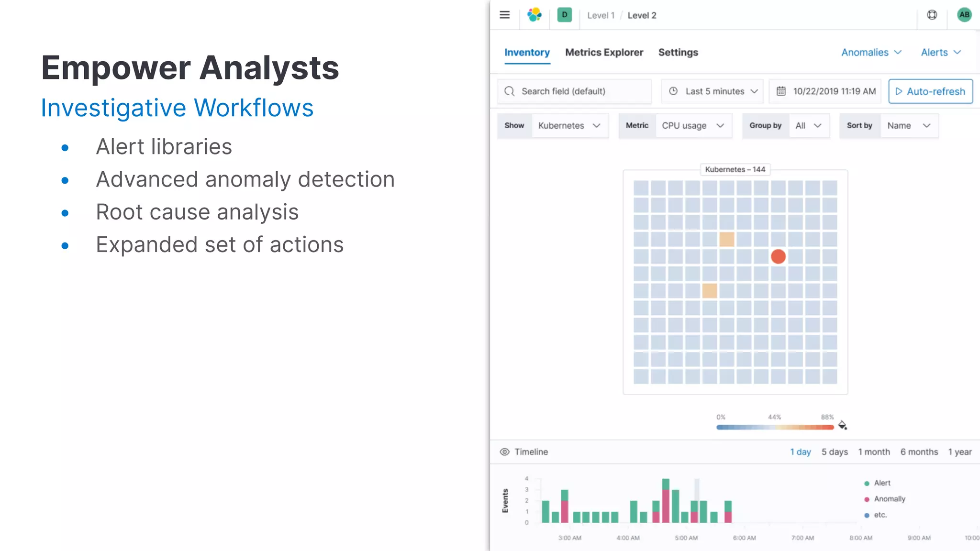Open the Show Kubernetes dropdown
Viewport: 980px width, 551px height.
coord(553,126)
